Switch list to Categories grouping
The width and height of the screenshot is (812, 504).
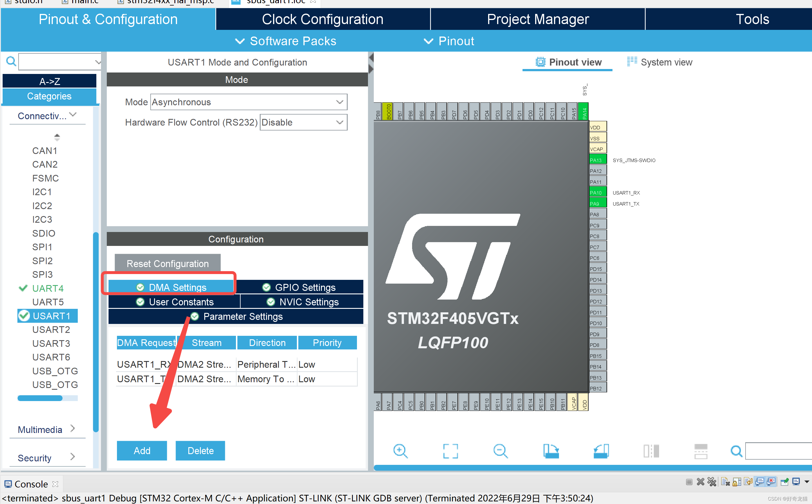click(49, 96)
